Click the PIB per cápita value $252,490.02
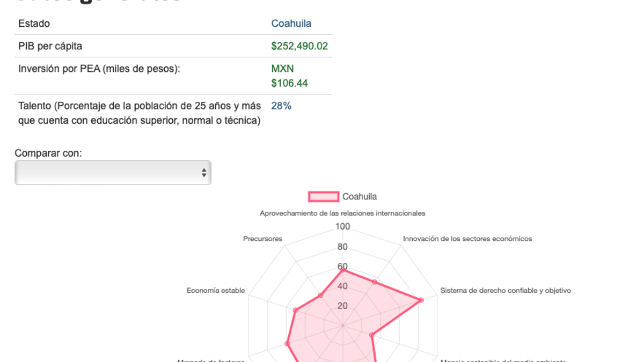Viewport: 644px width, 362px height. point(299,46)
